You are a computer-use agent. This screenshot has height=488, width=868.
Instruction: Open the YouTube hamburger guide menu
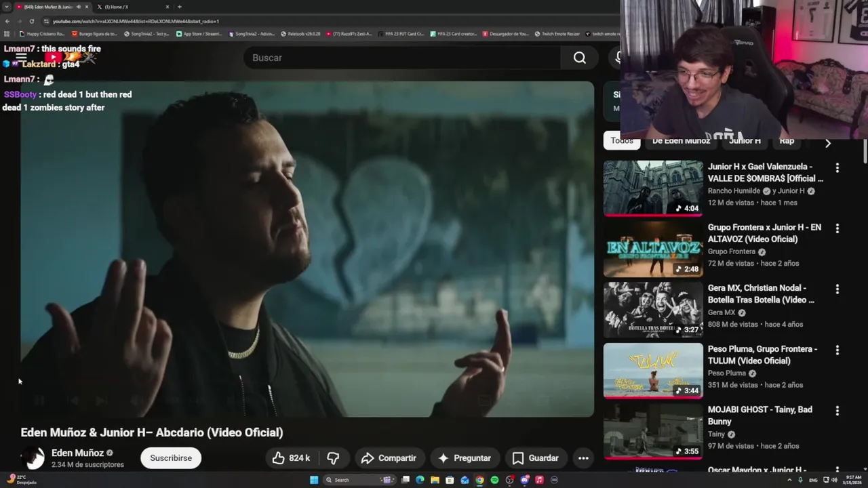point(21,58)
